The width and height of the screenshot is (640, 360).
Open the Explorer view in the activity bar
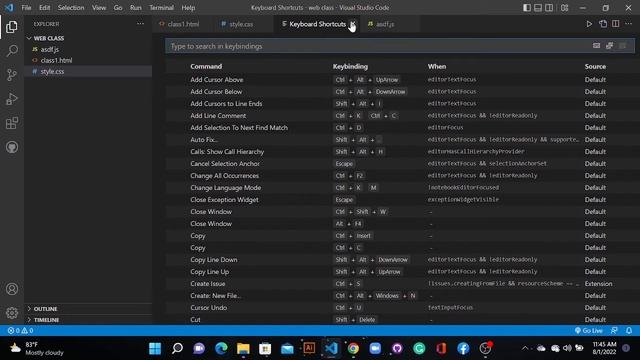pyautogui.click(x=12, y=27)
